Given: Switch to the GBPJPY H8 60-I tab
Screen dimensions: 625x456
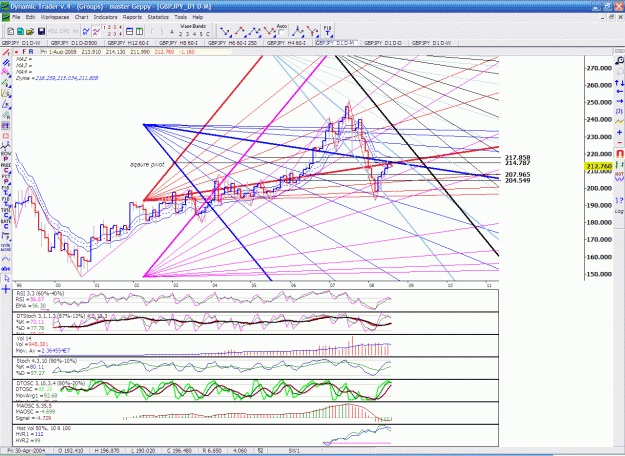Looking at the screenshot, I should (179, 43).
